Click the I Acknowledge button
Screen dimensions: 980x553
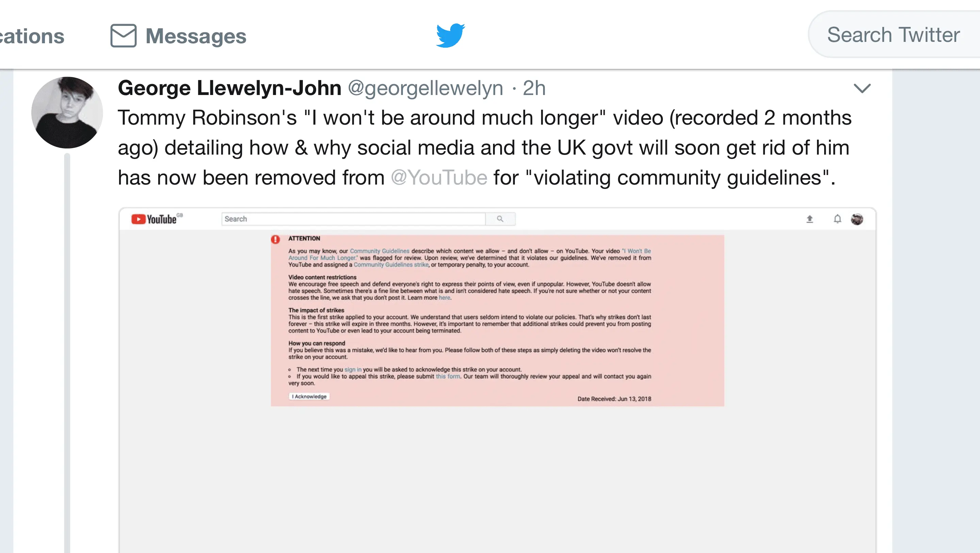click(x=309, y=397)
